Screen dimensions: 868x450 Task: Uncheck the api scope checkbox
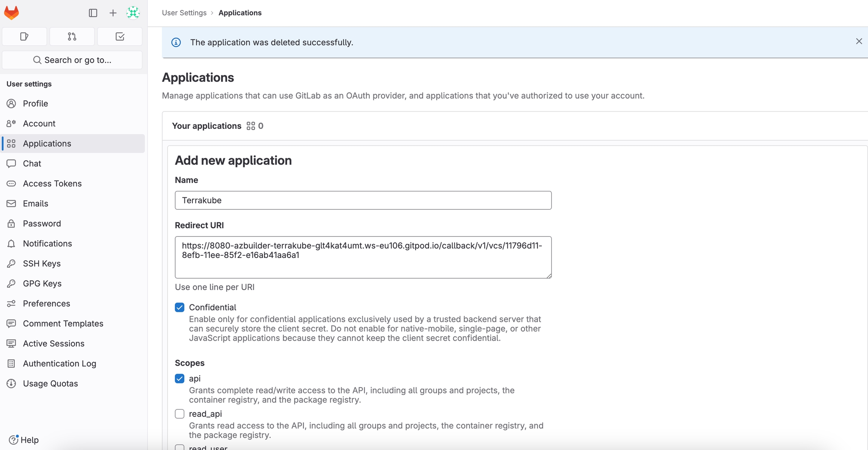point(180,378)
